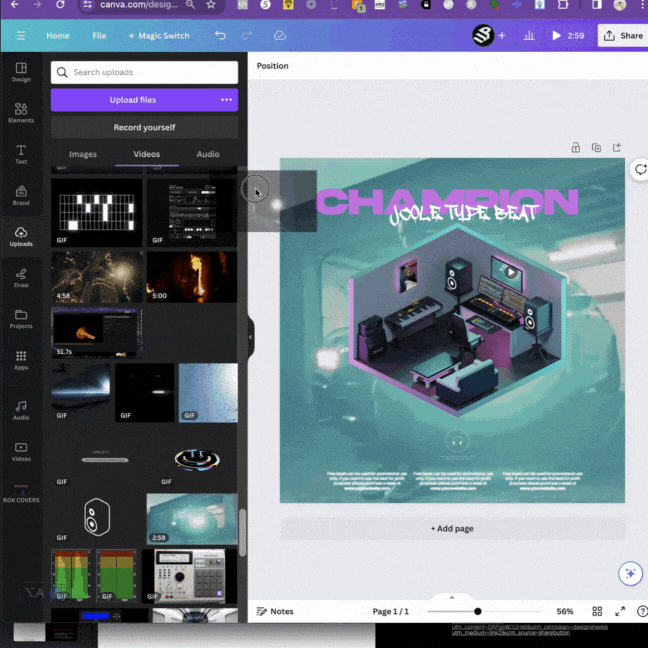Open the Brand panel
The image size is (648, 648).
click(21, 195)
